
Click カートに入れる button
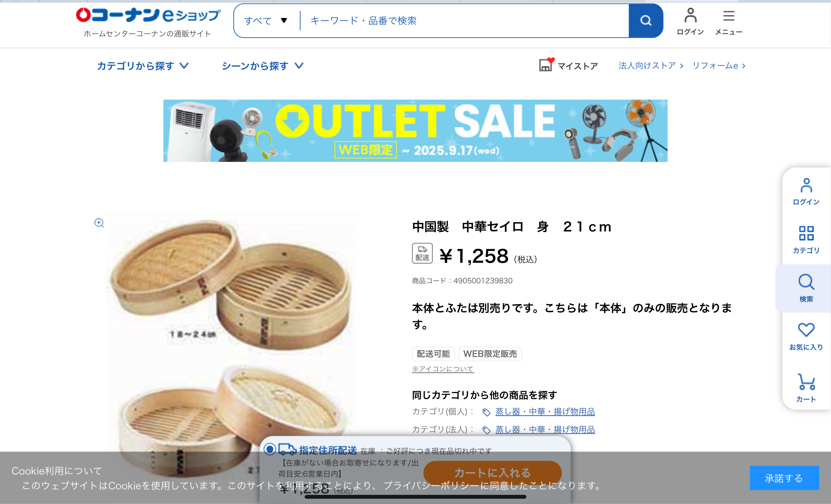click(x=492, y=473)
